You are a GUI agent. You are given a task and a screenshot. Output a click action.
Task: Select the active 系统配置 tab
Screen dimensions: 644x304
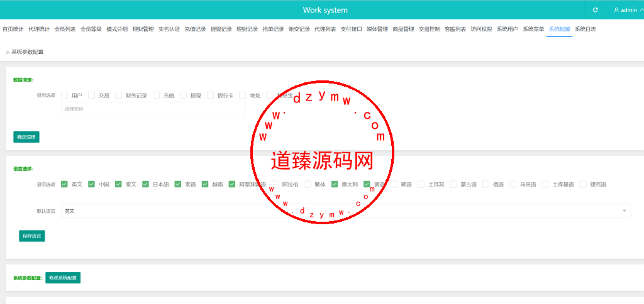point(559,29)
